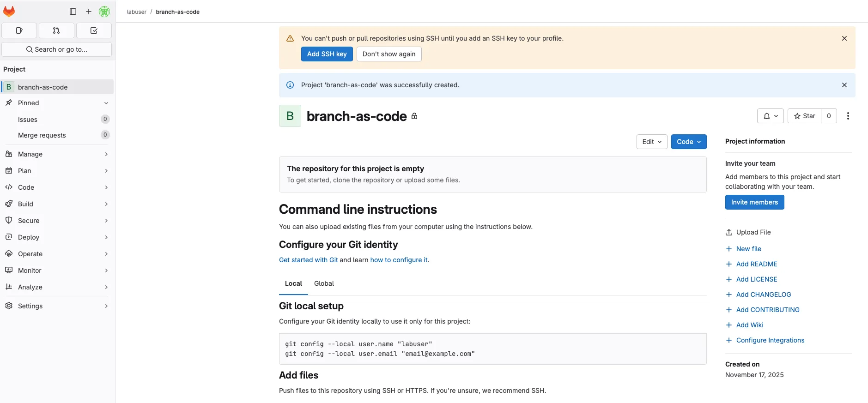Open the project actions kebab menu
Viewport: 868px width, 403px height.
pos(848,116)
